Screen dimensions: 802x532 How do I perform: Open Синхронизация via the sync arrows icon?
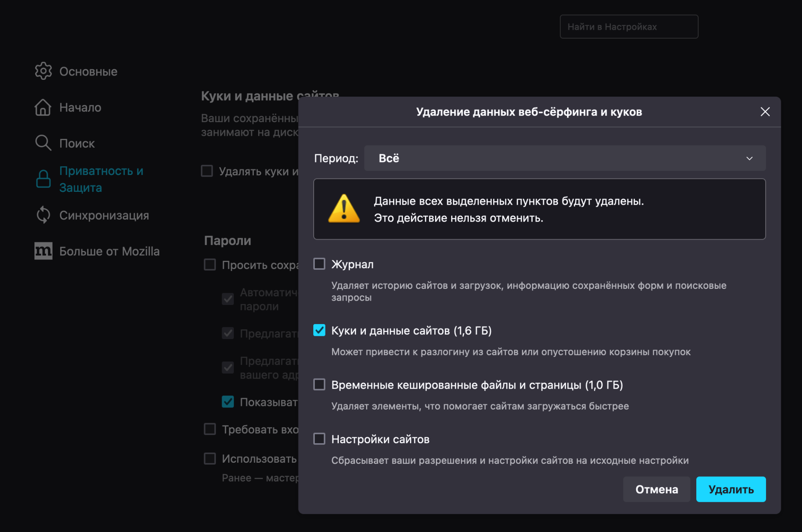coord(43,215)
